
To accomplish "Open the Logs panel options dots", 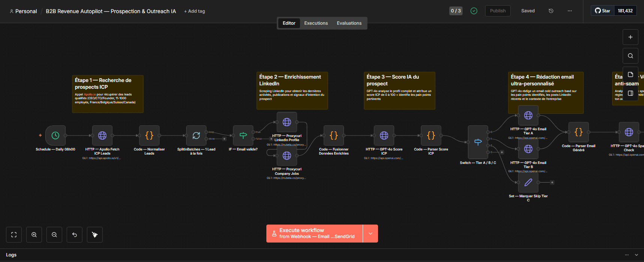I will (x=627, y=255).
